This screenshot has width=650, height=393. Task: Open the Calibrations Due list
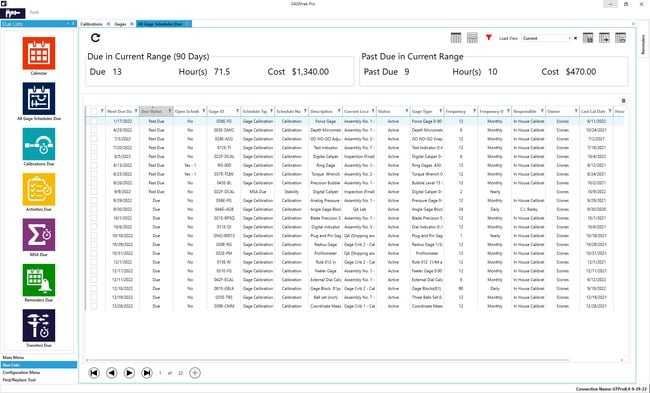pos(39,144)
